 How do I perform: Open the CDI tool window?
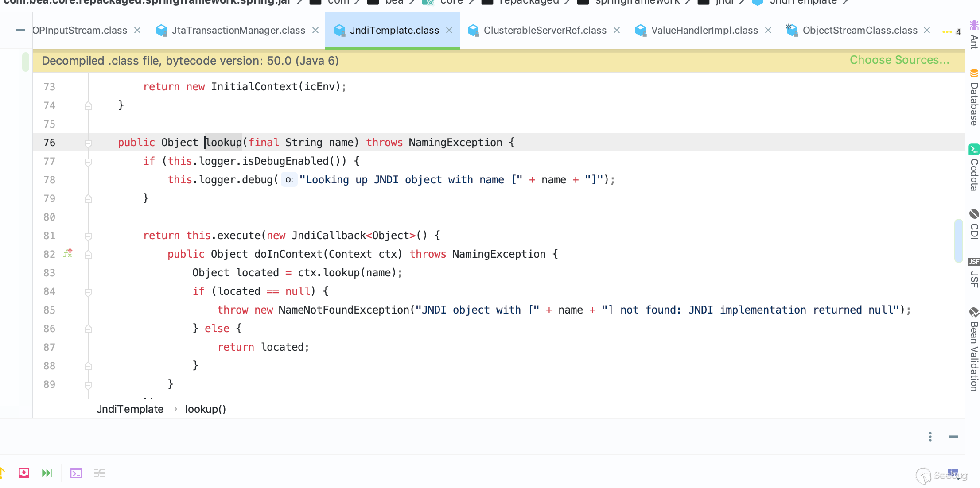[974, 225]
